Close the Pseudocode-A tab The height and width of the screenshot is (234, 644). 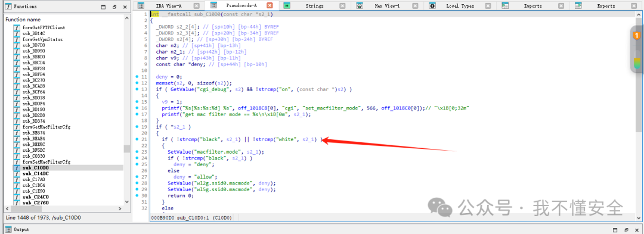270,6
